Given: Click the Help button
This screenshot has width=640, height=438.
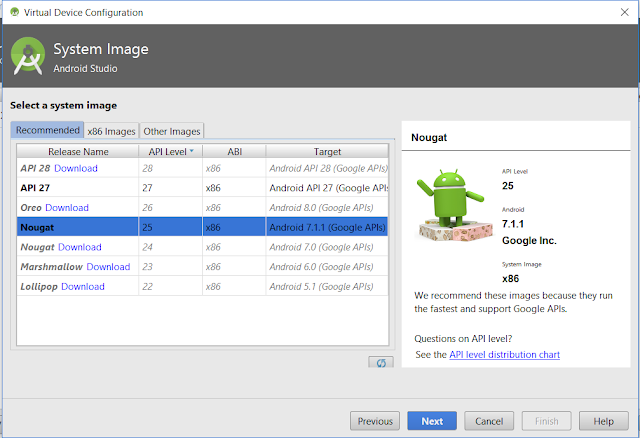Looking at the screenshot, I should 603,421.
